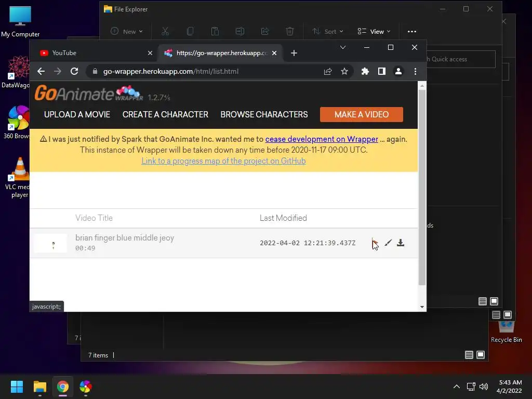
Task: Click the Last Modified column header
Action: (283, 218)
